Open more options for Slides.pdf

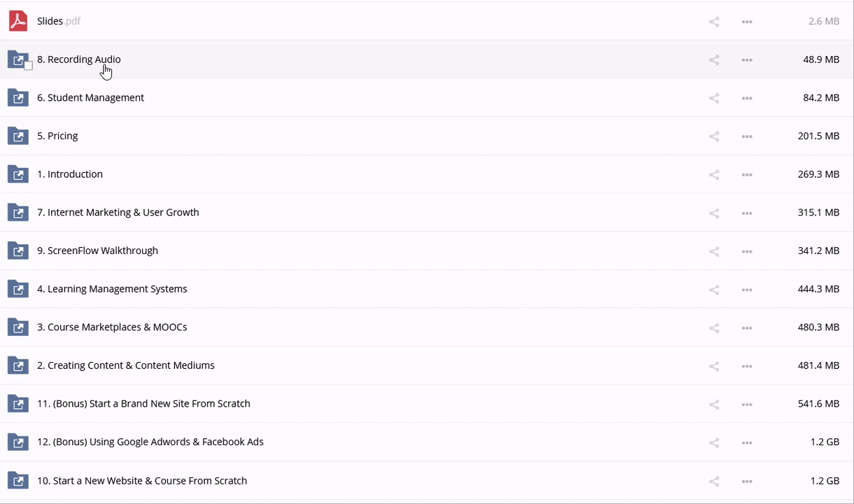tap(747, 22)
